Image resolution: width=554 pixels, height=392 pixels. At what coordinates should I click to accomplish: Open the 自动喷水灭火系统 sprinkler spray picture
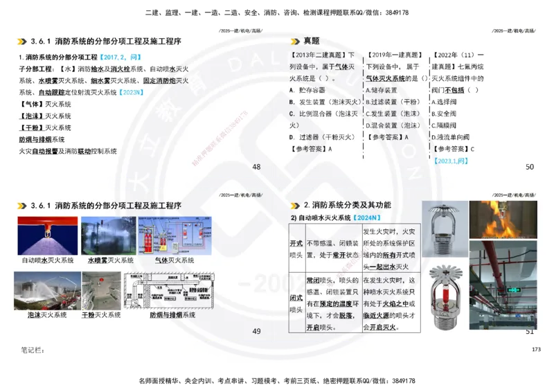(48, 235)
